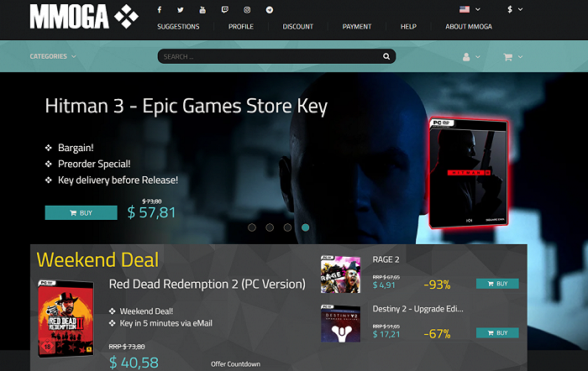
Task: Click the MMOGA logo
Action: 84,17
